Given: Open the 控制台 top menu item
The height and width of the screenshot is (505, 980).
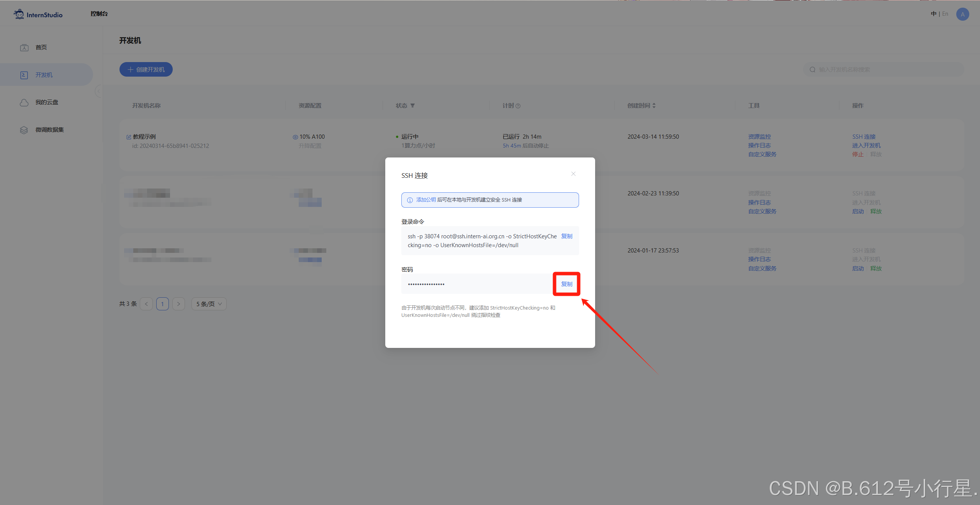Looking at the screenshot, I should (x=99, y=14).
